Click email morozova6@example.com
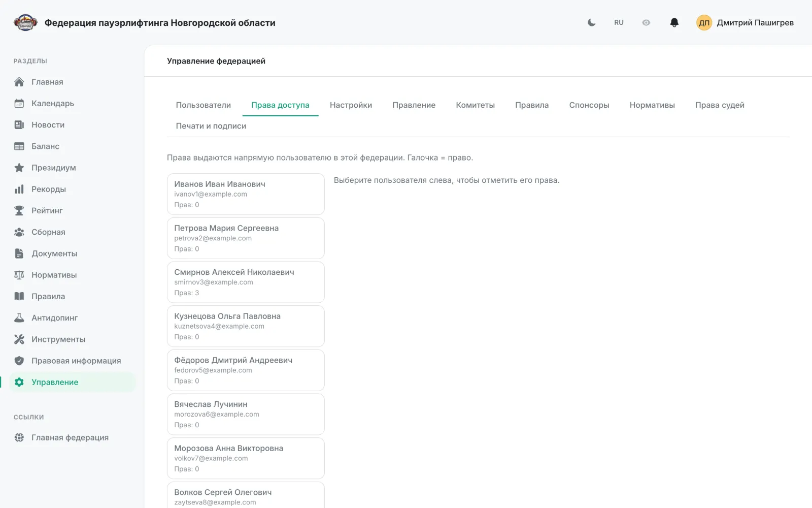812x508 pixels. coord(217,415)
